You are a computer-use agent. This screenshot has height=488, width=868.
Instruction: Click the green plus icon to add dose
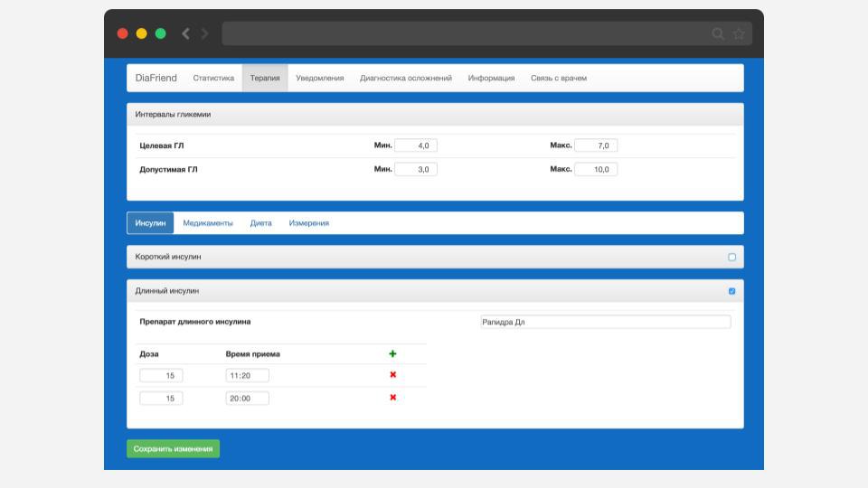[x=392, y=354]
